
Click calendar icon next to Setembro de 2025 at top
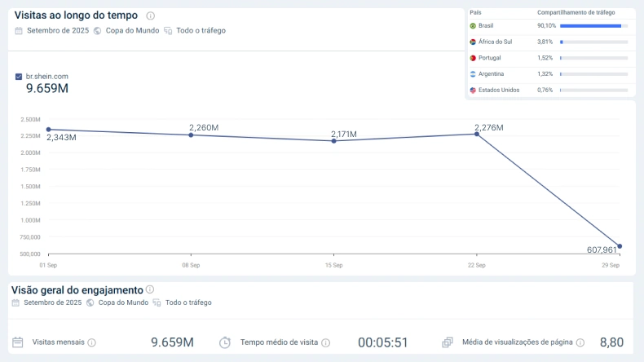[x=19, y=31]
